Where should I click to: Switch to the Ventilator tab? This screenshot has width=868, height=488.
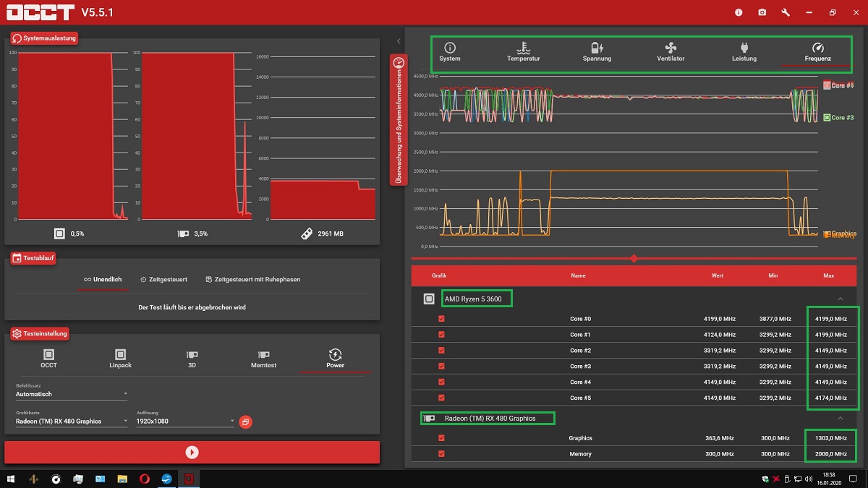click(x=671, y=52)
